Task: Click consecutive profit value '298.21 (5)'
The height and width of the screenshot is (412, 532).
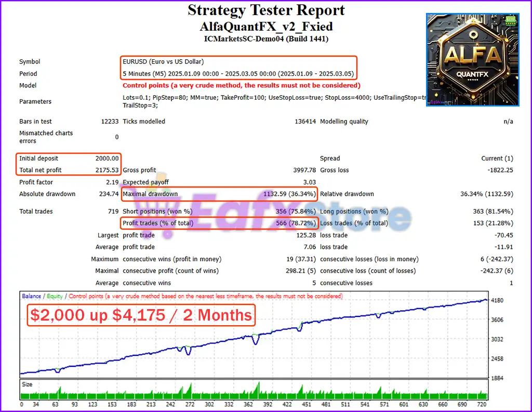Action: (301, 271)
